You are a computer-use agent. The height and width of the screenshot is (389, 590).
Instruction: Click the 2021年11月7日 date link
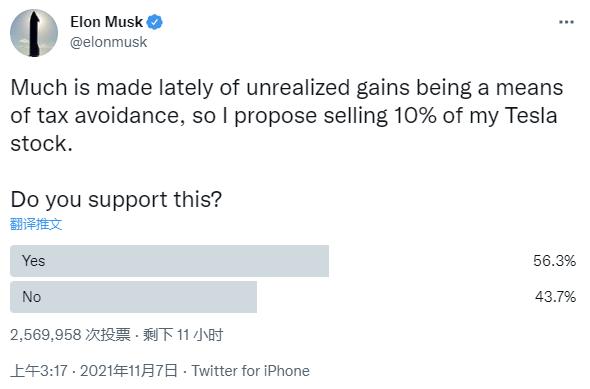click(x=128, y=371)
